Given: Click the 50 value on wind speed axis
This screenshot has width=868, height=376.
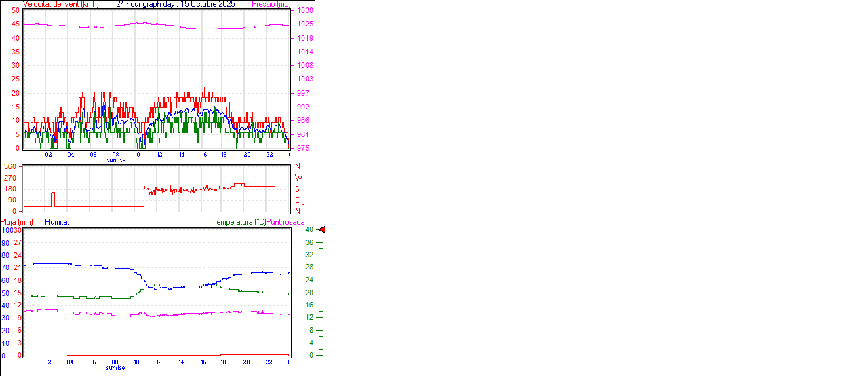Looking at the screenshot, I should tap(16, 11).
